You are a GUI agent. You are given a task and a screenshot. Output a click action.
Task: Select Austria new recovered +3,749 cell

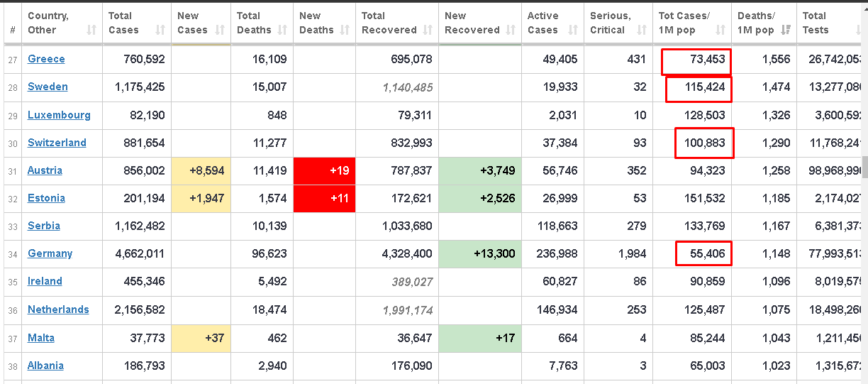(x=480, y=170)
